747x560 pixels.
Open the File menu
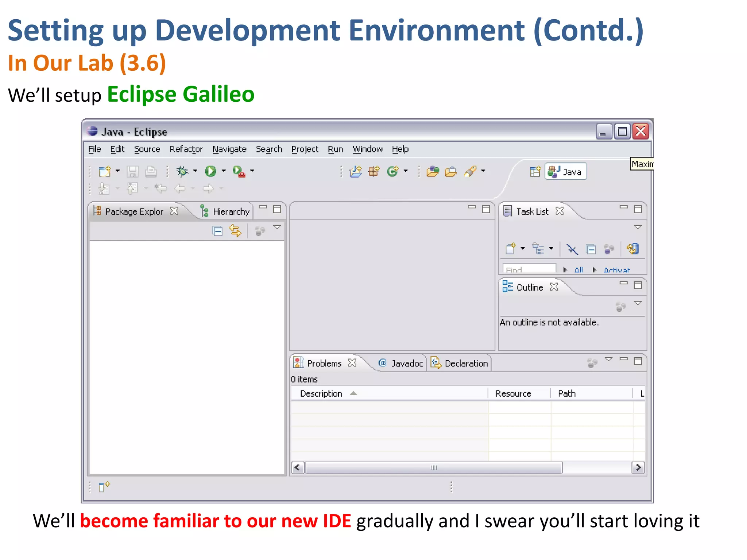94,149
